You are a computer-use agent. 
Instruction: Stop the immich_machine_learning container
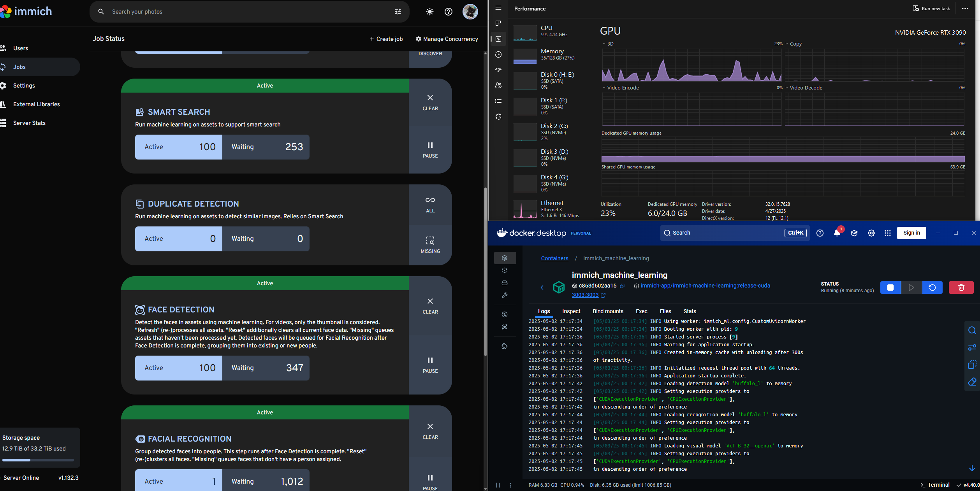point(890,288)
